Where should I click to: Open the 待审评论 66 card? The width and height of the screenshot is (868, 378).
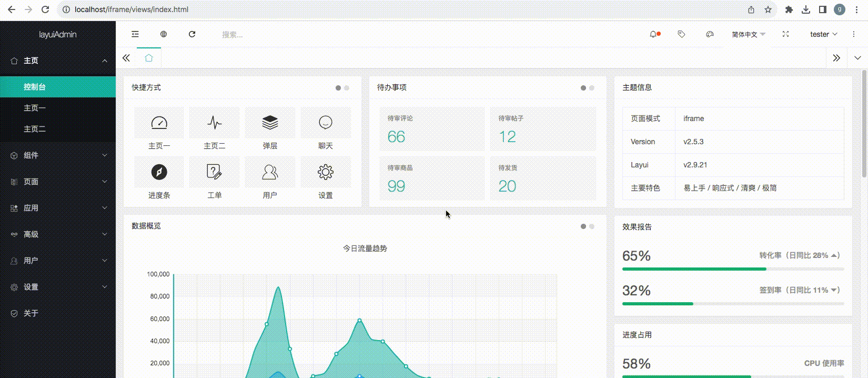pos(431,129)
